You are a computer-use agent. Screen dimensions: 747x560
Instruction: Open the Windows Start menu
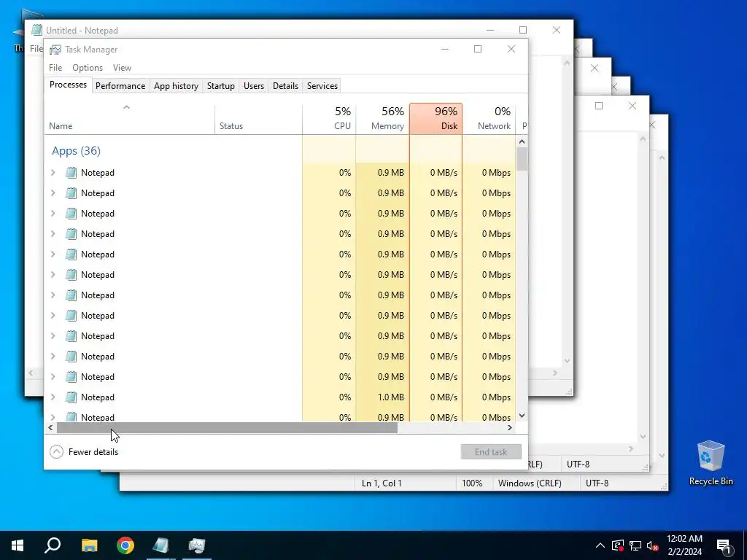18,545
